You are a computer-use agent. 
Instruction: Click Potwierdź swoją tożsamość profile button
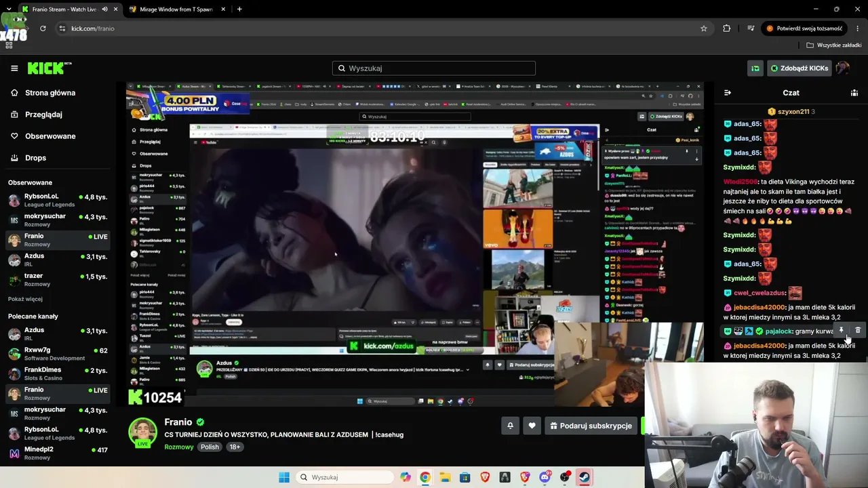(x=804, y=28)
